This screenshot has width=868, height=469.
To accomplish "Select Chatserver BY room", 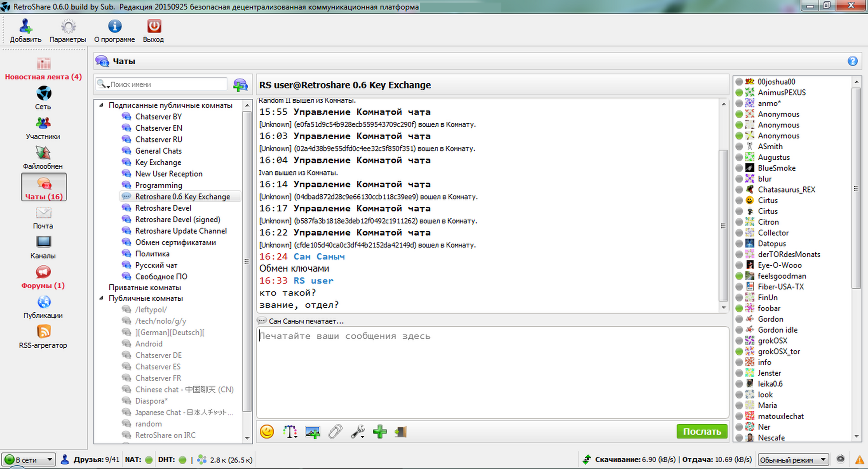I will pos(158,116).
